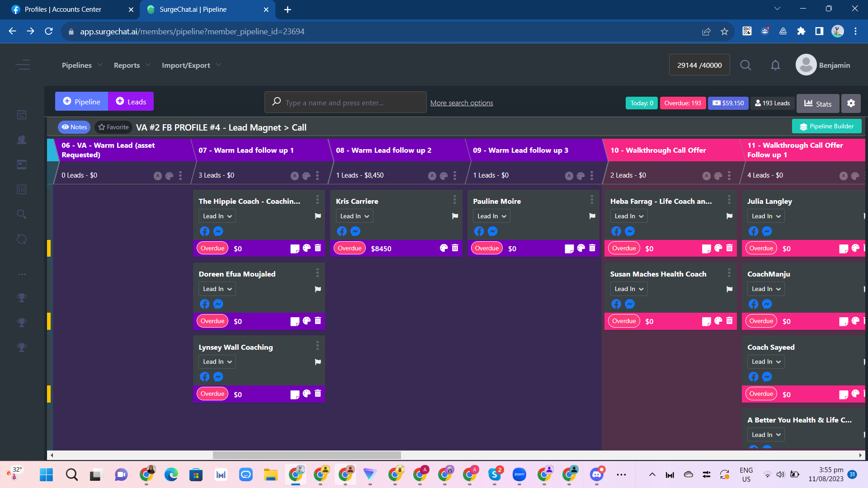The height and width of the screenshot is (488, 868).
Task: Expand Lead In dropdown on Kris Carriere card
Action: tap(354, 216)
